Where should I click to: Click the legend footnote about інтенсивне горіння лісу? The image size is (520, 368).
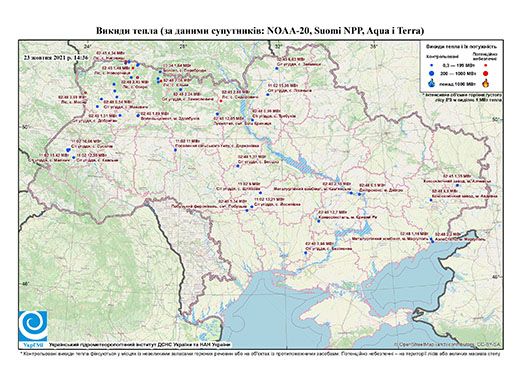(x=463, y=97)
